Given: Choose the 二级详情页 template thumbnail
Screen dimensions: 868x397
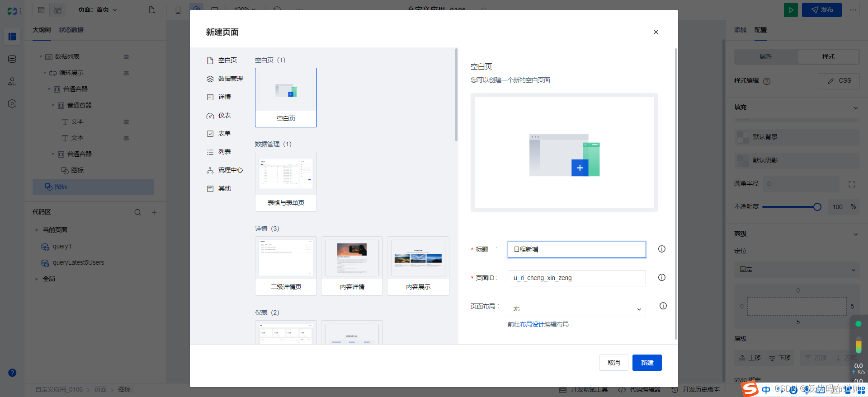Looking at the screenshot, I should point(286,266).
